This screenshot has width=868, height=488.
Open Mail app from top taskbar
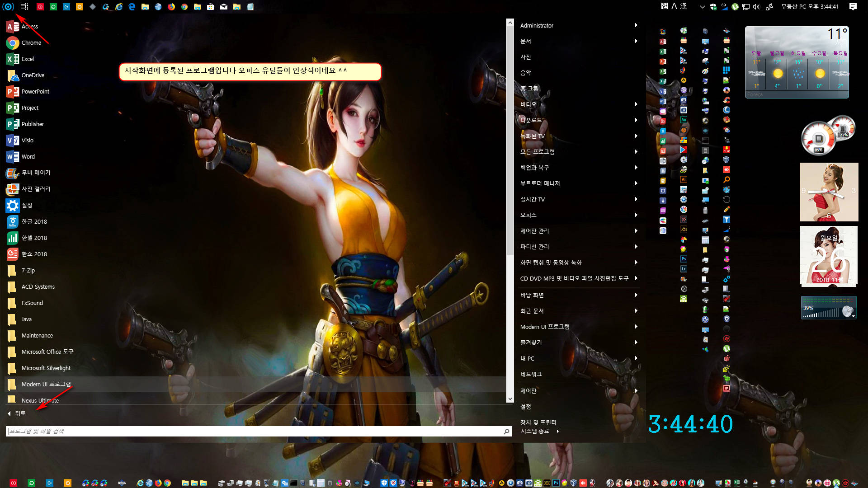pos(224,7)
